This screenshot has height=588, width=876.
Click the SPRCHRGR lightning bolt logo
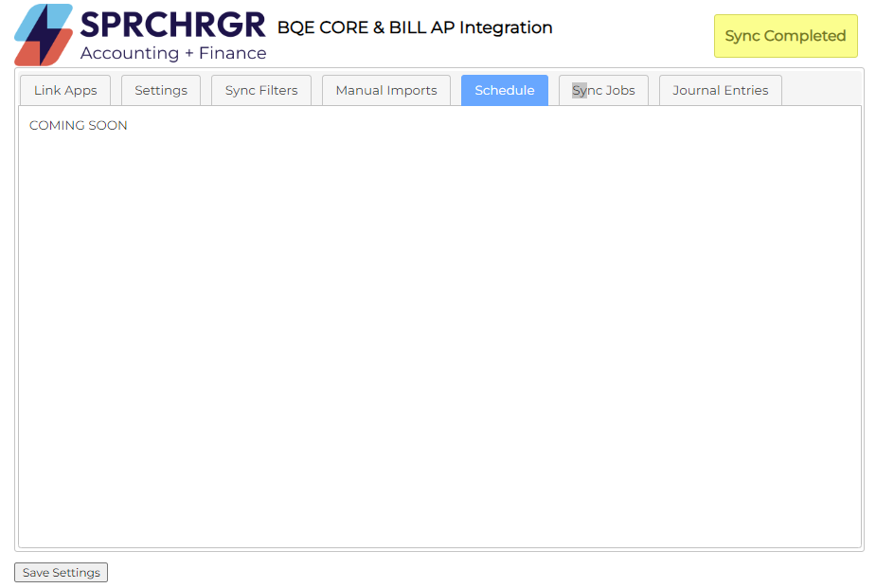(x=44, y=34)
